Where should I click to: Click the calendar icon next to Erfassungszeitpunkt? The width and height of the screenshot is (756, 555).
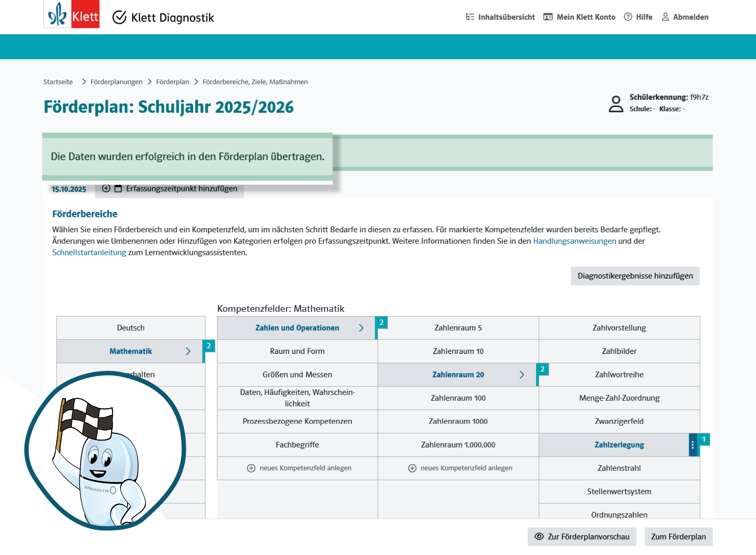118,189
